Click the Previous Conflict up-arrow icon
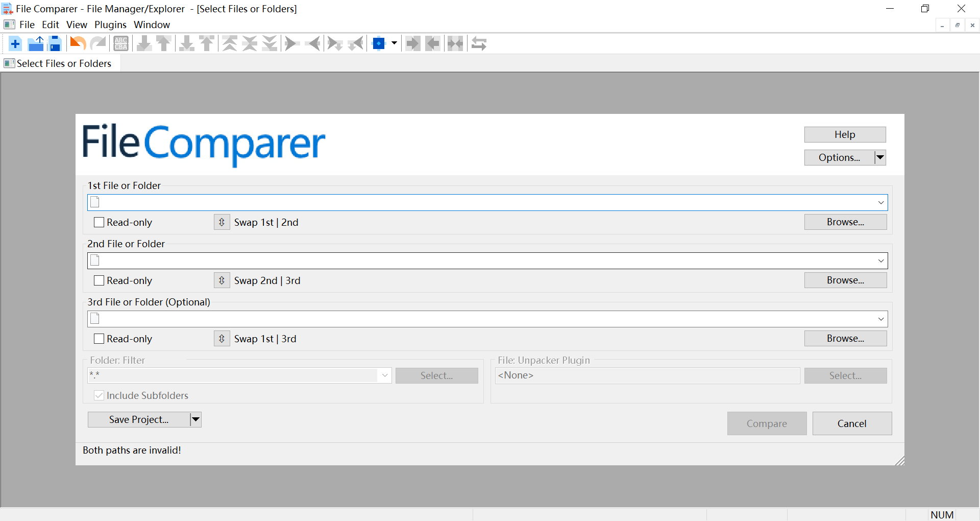980x521 pixels. (207, 44)
